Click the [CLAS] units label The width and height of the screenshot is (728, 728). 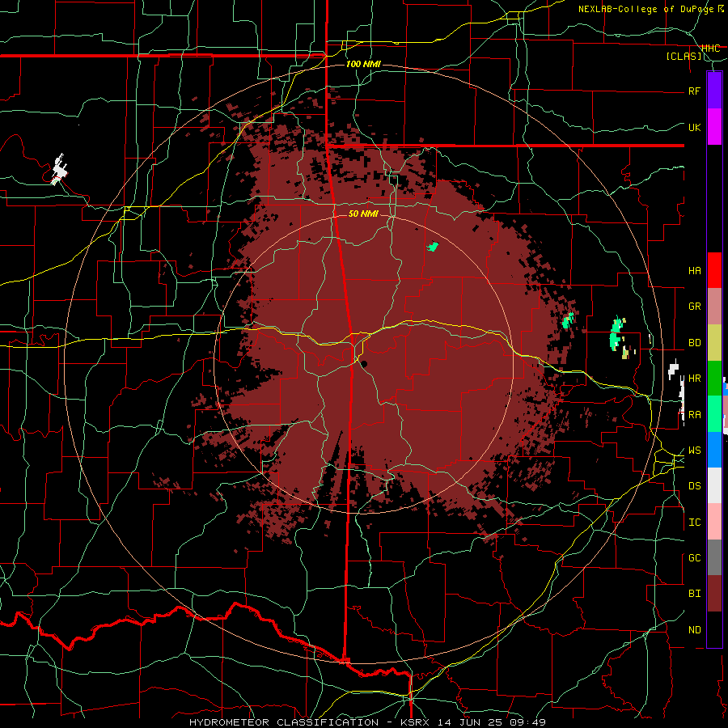(x=684, y=56)
